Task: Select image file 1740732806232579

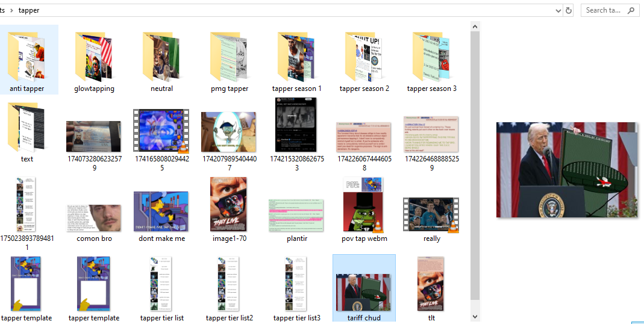Action: pos(94,136)
